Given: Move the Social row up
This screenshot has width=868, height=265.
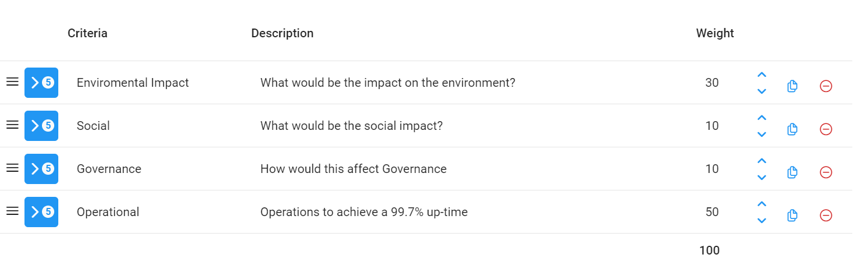Looking at the screenshot, I should coord(761,118).
